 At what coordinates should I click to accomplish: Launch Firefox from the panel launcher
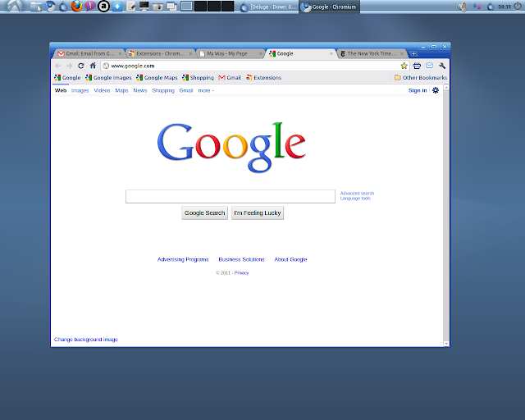point(76,6)
